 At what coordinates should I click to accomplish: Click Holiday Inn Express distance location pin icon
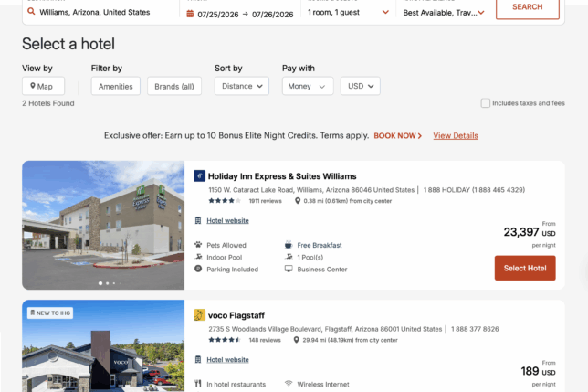(x=298, y=201)
